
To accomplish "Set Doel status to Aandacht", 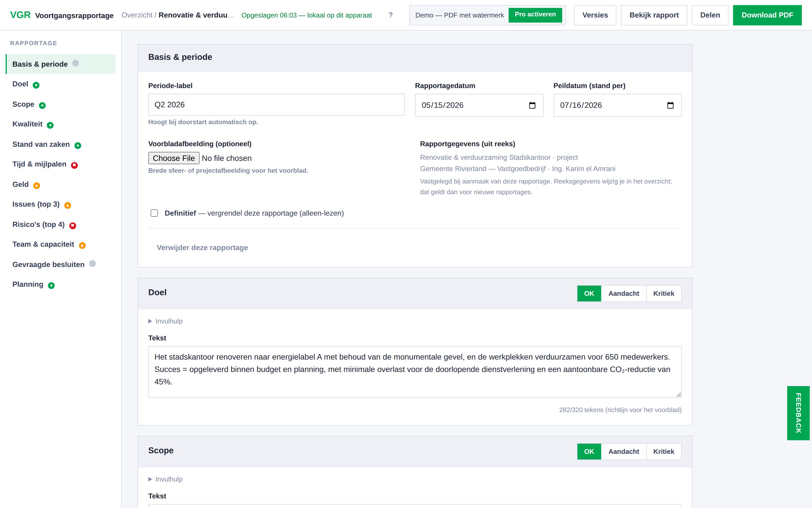I will 624,293.
